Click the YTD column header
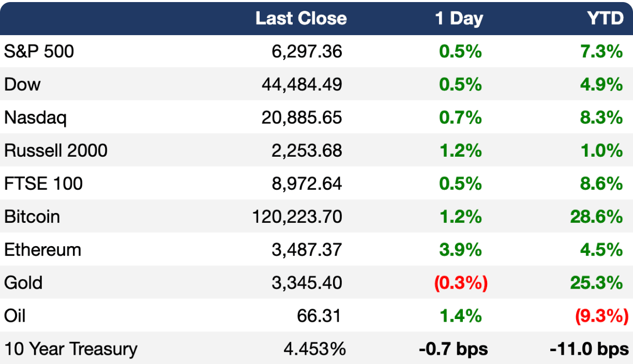 click(x=605, y=19)
